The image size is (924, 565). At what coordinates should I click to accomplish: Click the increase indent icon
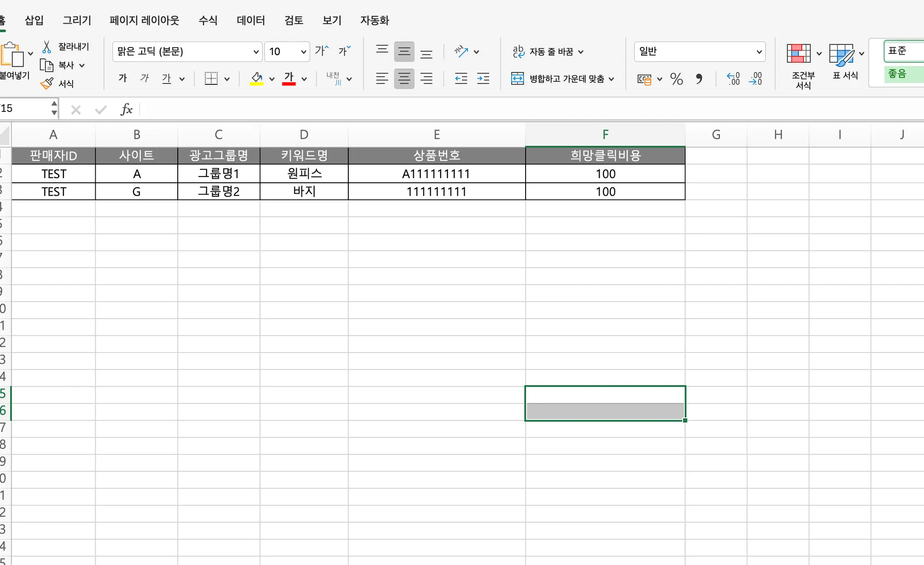click(483, 79)
